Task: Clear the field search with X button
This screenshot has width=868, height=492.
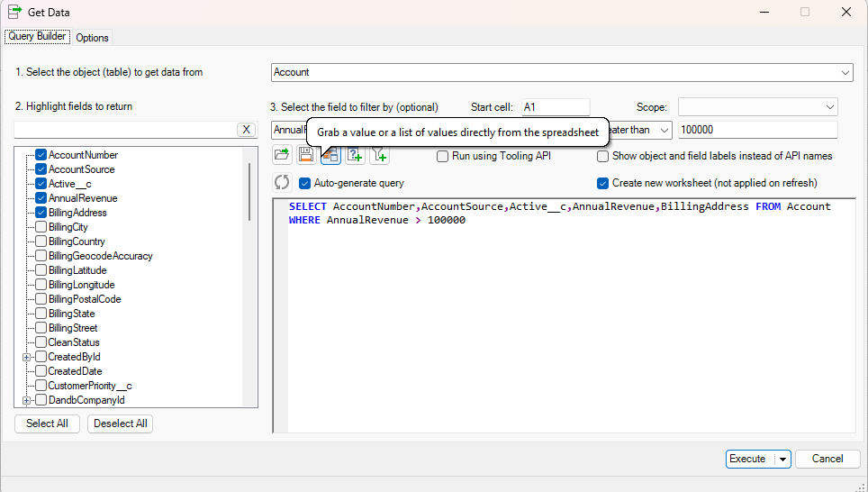Action: click(246, 130)
